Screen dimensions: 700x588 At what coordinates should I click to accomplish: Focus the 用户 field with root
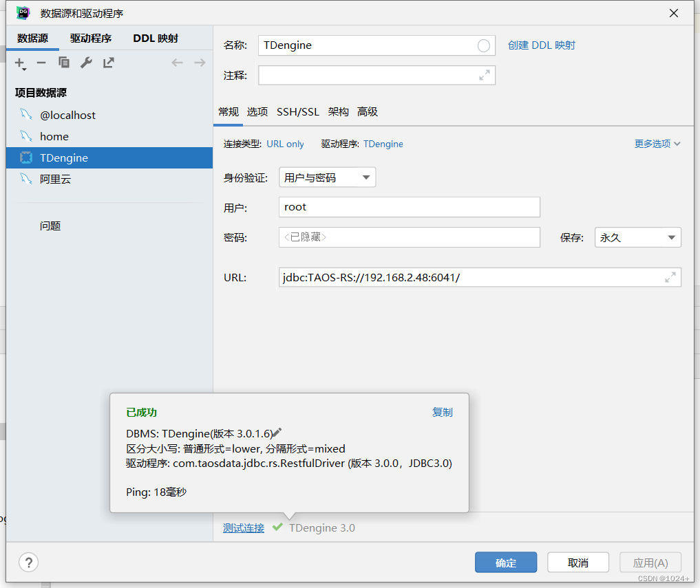(x=410, y=207)
